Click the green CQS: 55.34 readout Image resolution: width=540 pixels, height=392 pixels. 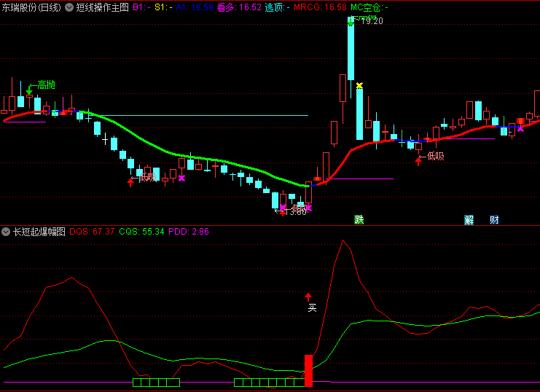click(x=141, y=232)
